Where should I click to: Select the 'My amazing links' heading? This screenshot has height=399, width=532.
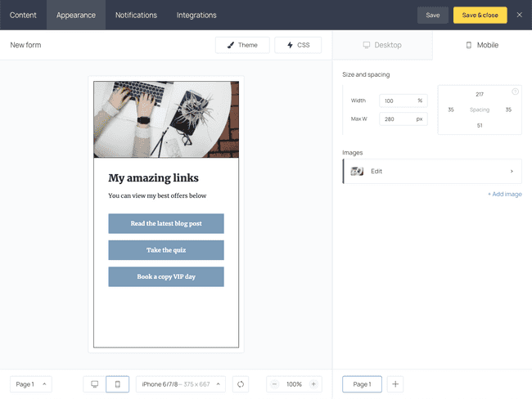[x=153, y=177]
